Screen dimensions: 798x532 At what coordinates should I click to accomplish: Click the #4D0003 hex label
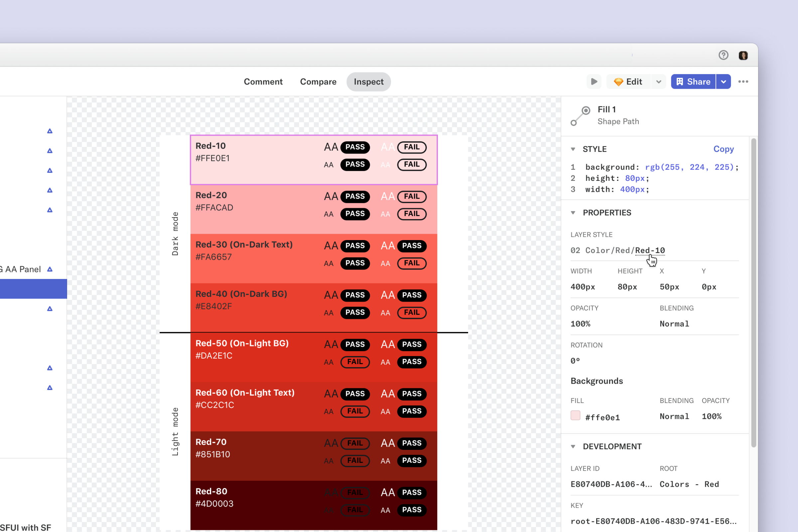click(214, 504)
